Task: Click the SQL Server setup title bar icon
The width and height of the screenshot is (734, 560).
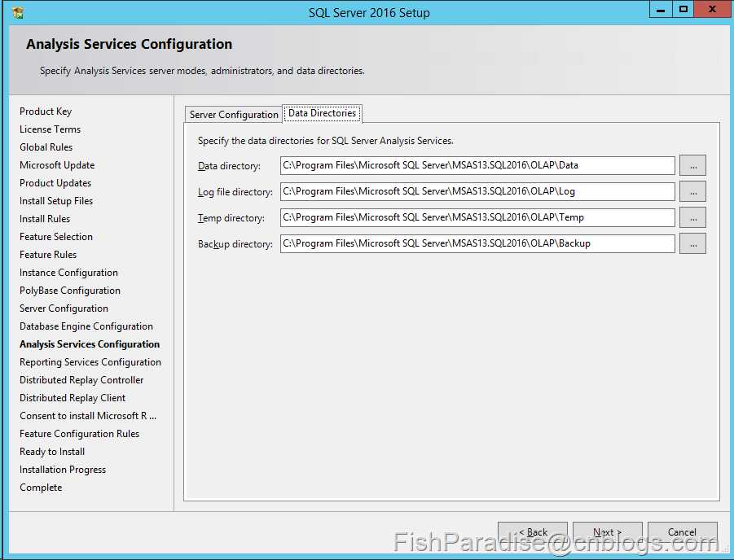Action: [x=18, y=12]
